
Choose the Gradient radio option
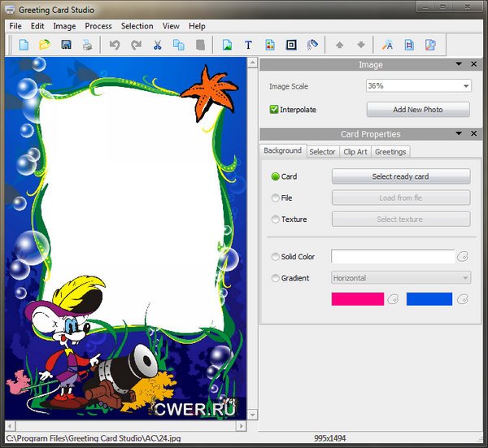(x=276, y=278)
